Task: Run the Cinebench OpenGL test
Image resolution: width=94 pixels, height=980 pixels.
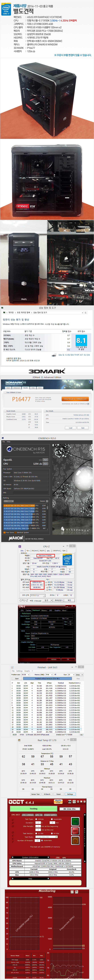Action: click(x=45, y=460)
